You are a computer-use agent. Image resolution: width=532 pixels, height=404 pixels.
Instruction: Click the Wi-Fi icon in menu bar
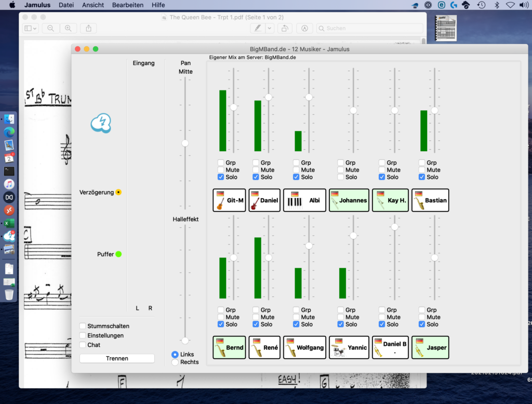[510, 5]
